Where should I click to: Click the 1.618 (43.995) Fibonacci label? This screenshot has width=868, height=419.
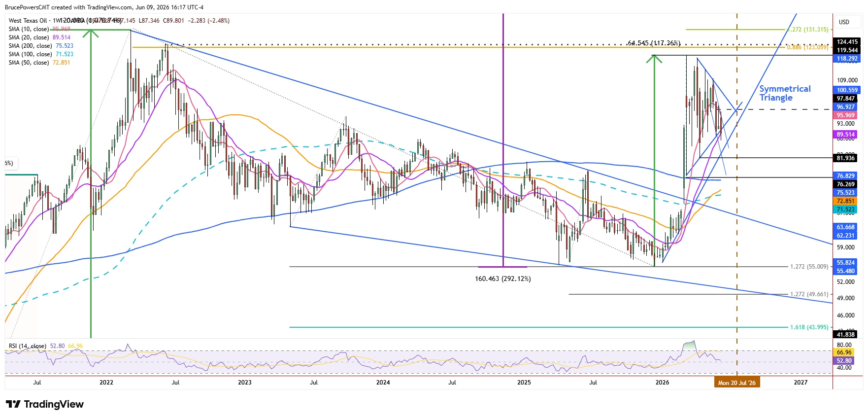coord(809,327)
